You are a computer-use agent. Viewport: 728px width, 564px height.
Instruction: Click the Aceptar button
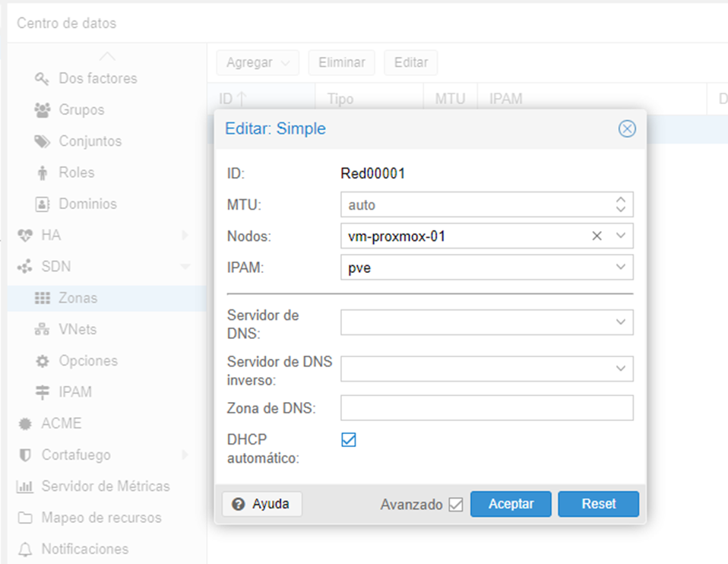(x=511, y=504)
